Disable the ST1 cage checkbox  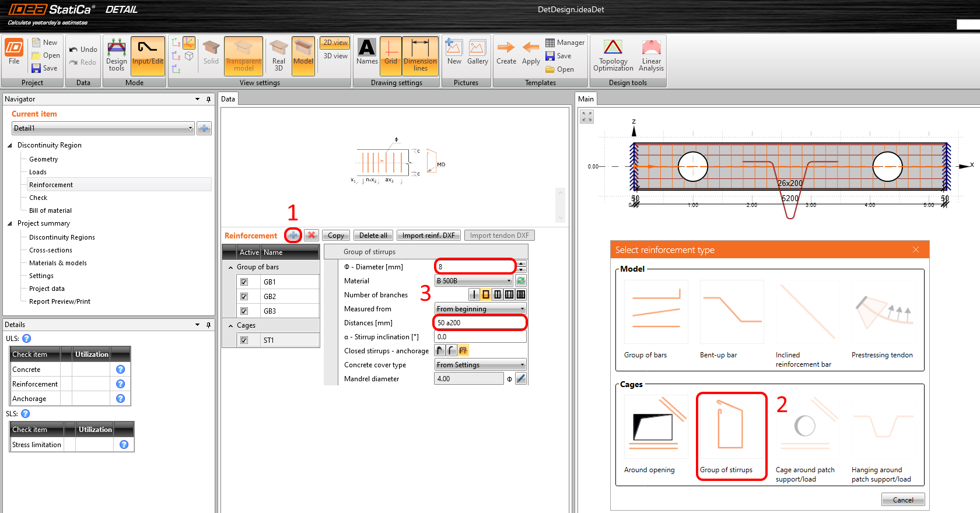click(244, 340)
